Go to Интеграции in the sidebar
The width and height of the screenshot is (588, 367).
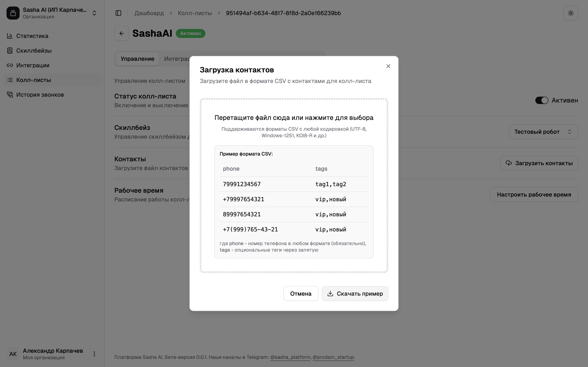33,65
